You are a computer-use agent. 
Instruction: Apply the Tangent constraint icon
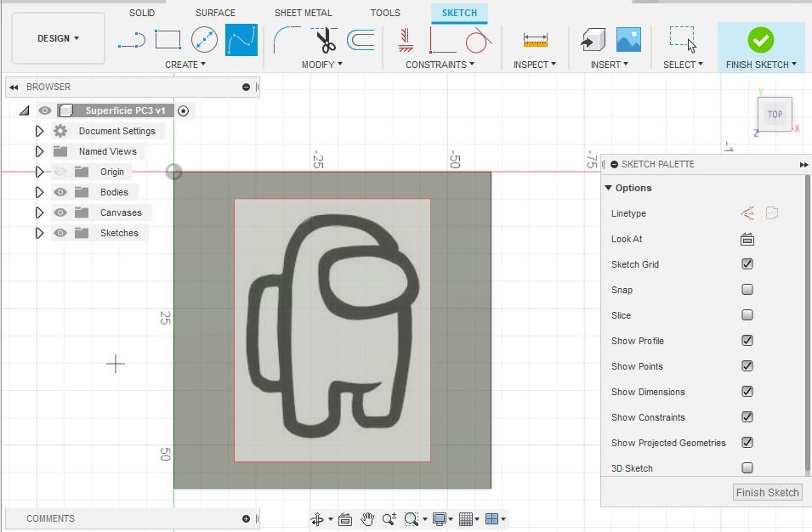click(x=478, y=40)
